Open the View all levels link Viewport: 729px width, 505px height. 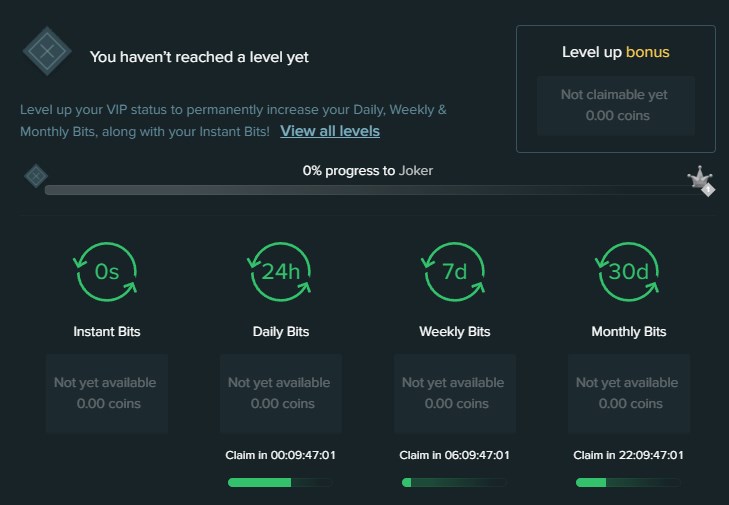pyautogui.click(x=330, y=131)
